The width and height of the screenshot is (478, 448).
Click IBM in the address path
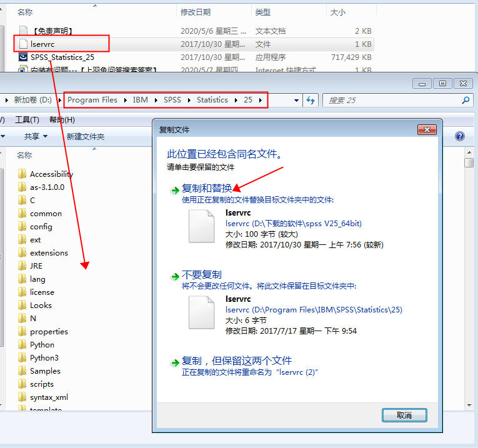pos(140,100)
